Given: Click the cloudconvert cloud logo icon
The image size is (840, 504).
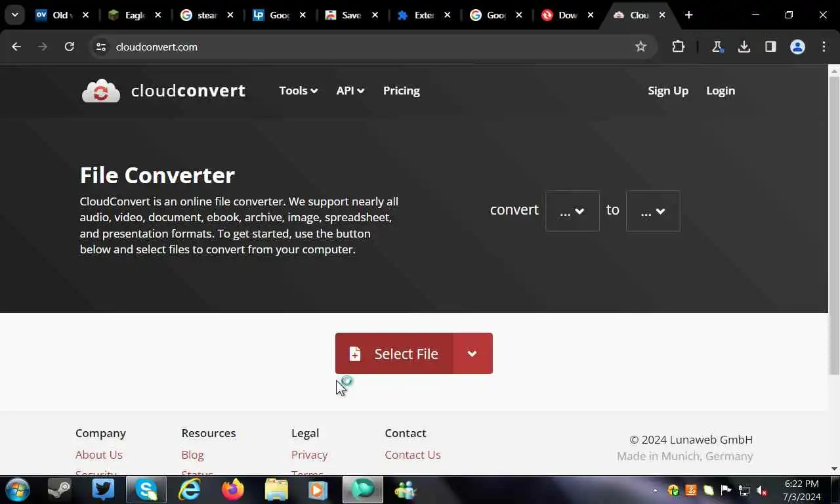Looking at the screenshot, I should pyautogui.click(x=101, y=91).
